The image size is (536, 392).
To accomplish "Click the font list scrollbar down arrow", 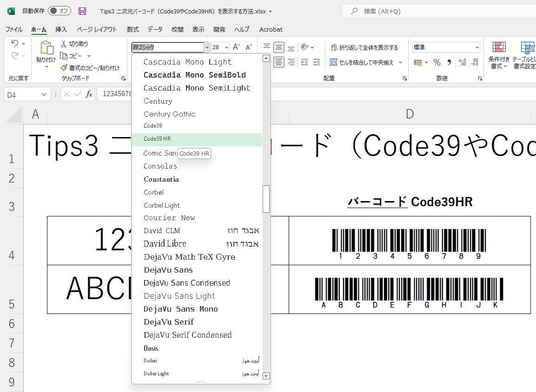I will (266, 376).
